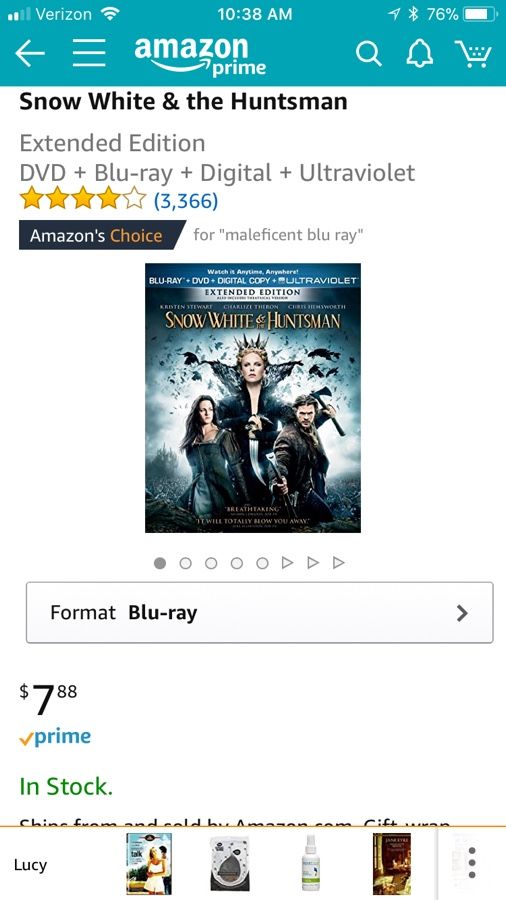The width and height of the screenshot is (506, 900).
Task: Open notifications bell icon
Action: pos(418,54)
